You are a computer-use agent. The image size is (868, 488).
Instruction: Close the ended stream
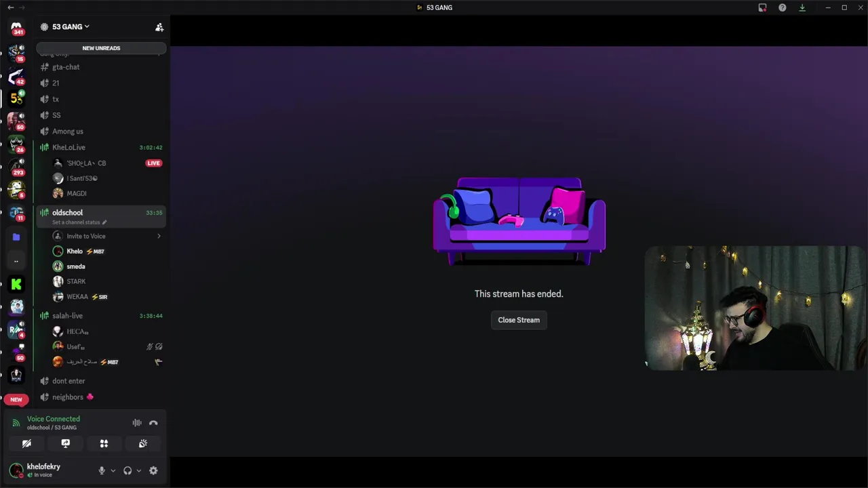(x=519, y=320)
